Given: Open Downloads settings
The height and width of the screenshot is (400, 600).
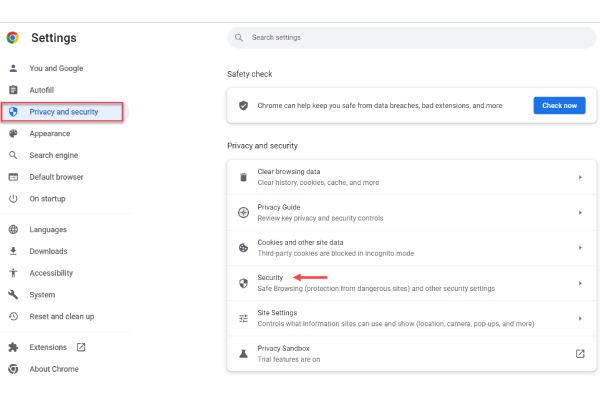Looking at the screenshot, I should pos(48,251).
